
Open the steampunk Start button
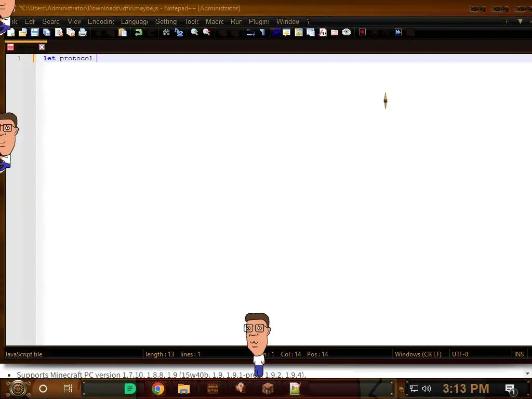click(18, 389)
